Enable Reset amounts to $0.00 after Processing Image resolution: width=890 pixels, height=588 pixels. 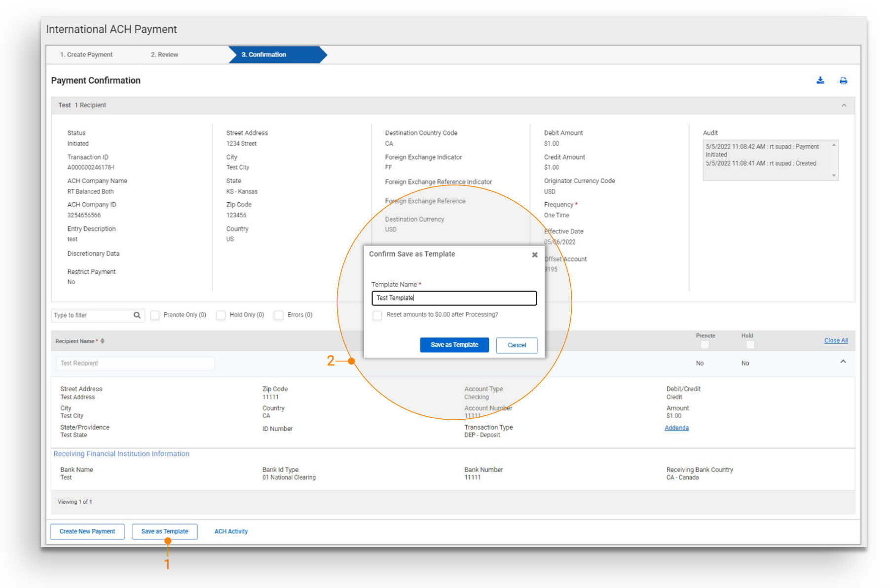(x=377, y=315)
